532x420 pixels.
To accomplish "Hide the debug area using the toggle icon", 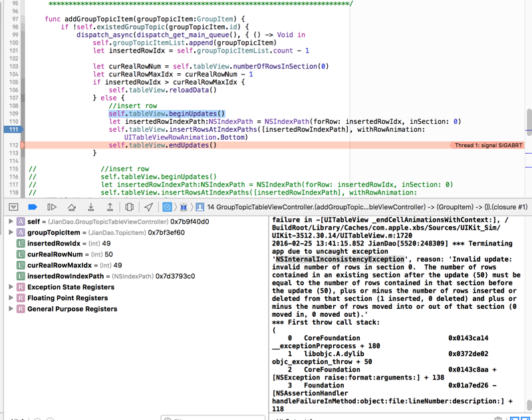I will (13, 207).
